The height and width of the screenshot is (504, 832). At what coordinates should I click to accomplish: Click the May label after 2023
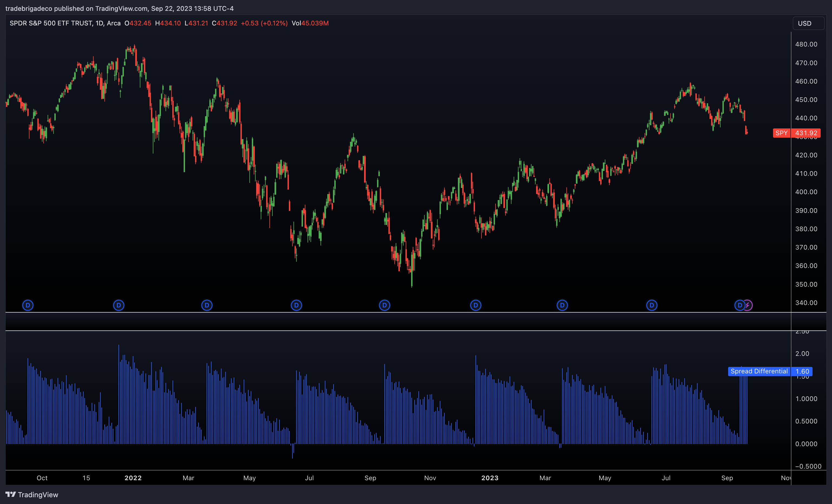[605, 478]
